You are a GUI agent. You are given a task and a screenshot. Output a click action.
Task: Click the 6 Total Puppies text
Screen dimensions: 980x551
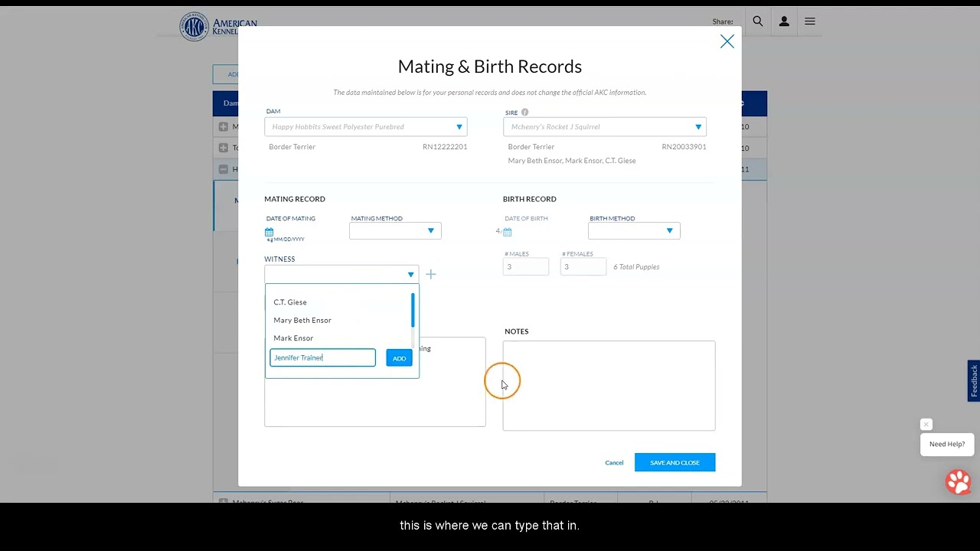pyautogui.click(x=636, y=267)
